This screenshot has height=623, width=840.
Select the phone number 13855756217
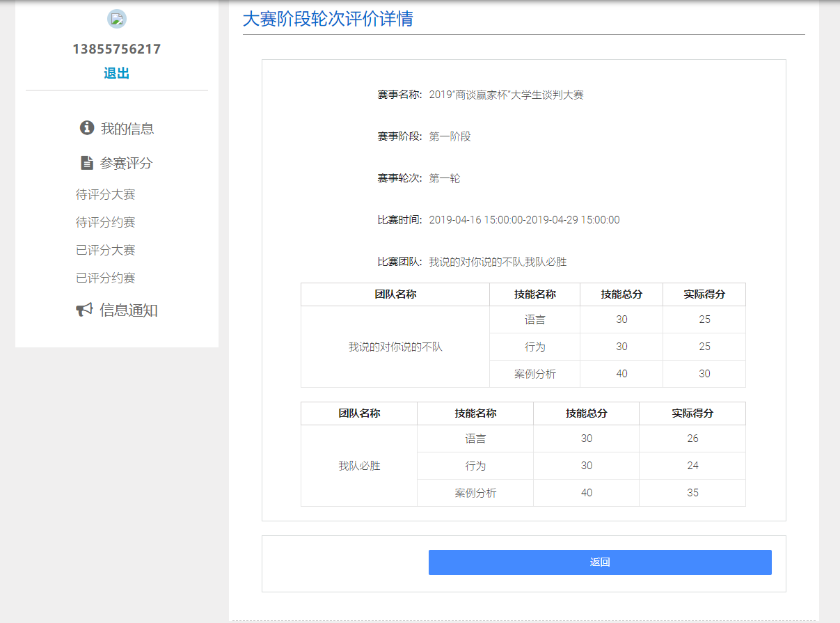tap(117, 49)
